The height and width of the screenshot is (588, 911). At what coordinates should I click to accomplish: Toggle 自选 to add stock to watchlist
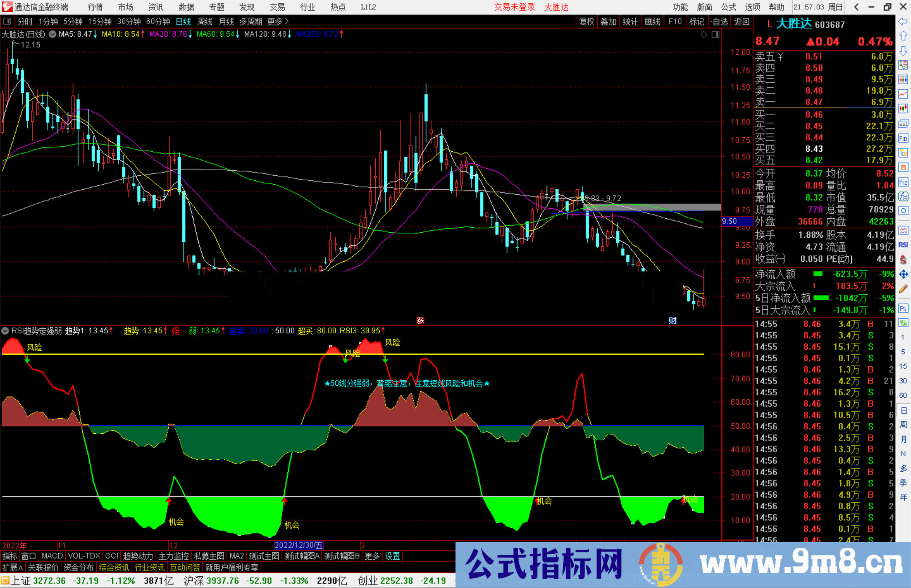[719, 21]
